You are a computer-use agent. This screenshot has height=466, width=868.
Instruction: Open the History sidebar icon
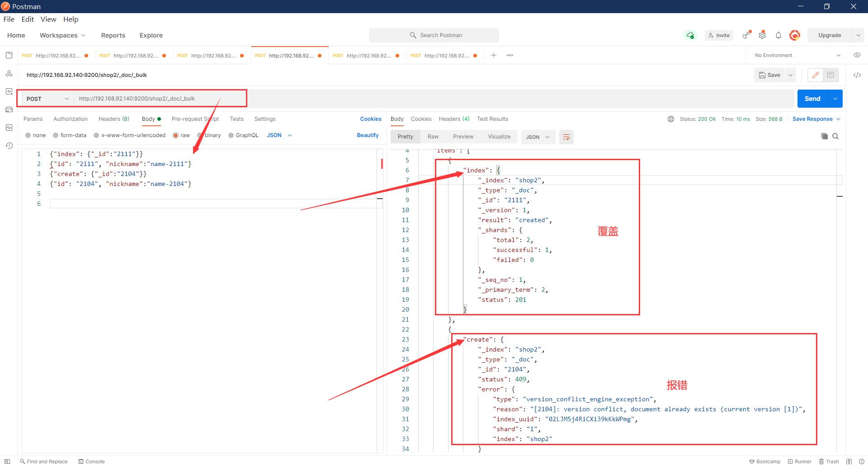pos(9,146)
